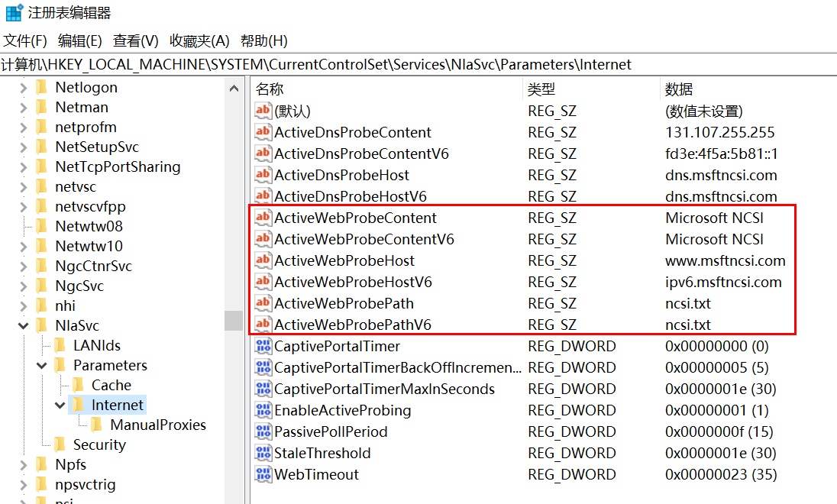Screen dimensions: 837x504
Task: Select the string icon of ActiveWebProbeContent
Action: 263,218
